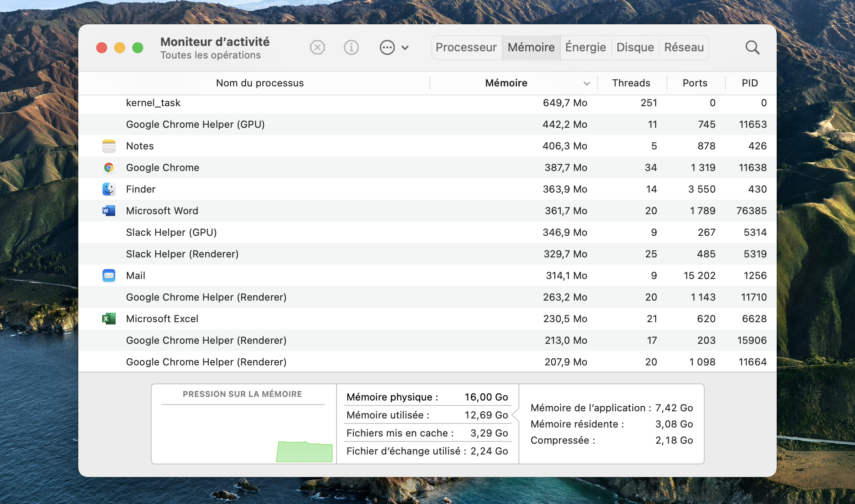855x504 pixels.
Task: Minimize window with the yellow button
Action: coord(120,48)
